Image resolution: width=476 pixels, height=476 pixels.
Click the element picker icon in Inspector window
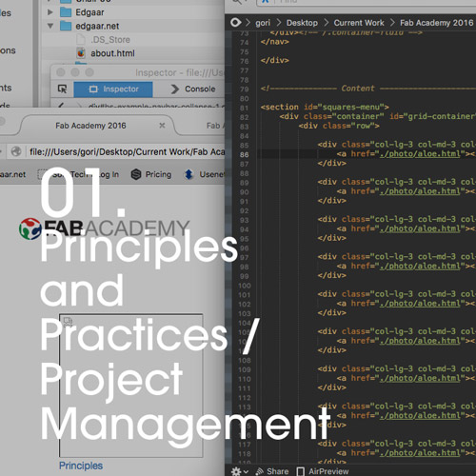(62, 89)
